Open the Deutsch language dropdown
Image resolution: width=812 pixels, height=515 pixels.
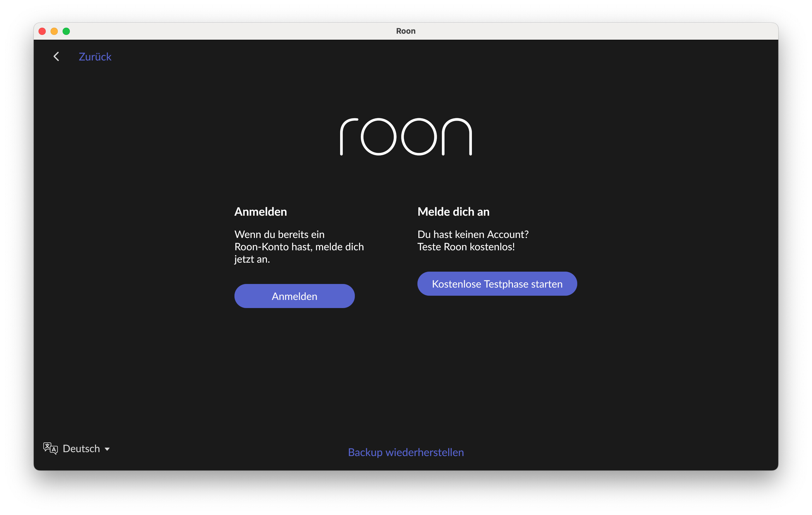click(x=86, y=449)
